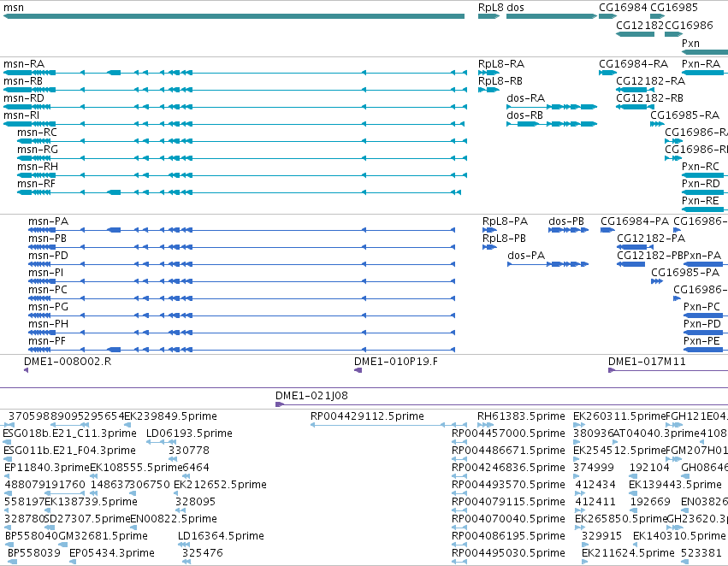The width and height of the screenshot is (728, 566).
Task: Select the EK212652.5prime EST label
Action: click(220, 486)
